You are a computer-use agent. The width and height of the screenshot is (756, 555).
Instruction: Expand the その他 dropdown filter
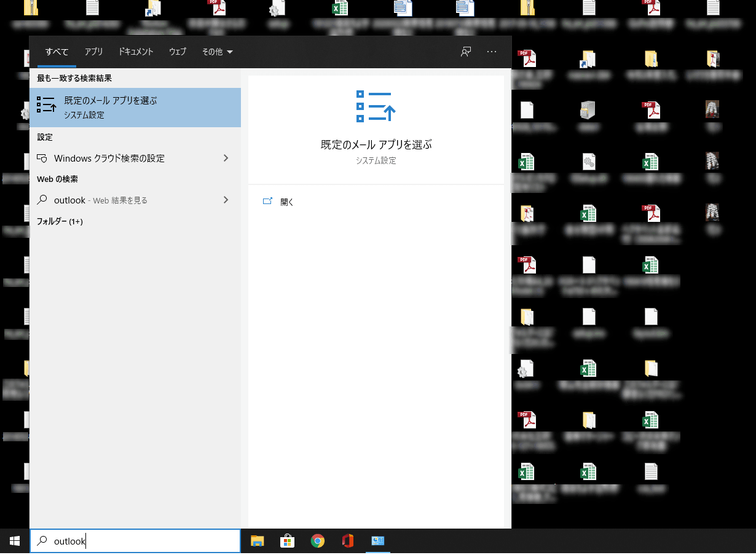coord(218,52)
